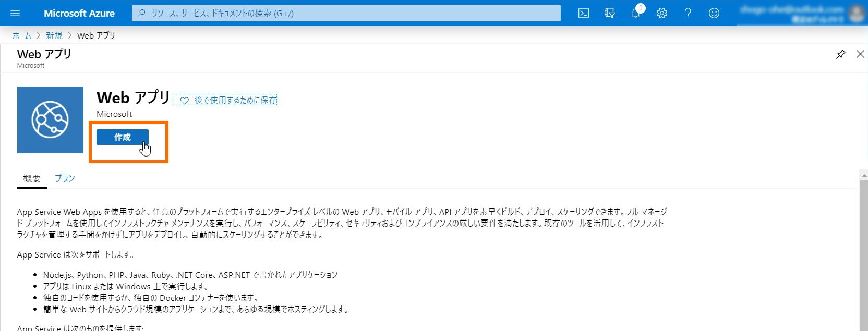Open the hamburger portal menu
The width and height of the screenshot is (868, 331).
[x=15, y=13]
